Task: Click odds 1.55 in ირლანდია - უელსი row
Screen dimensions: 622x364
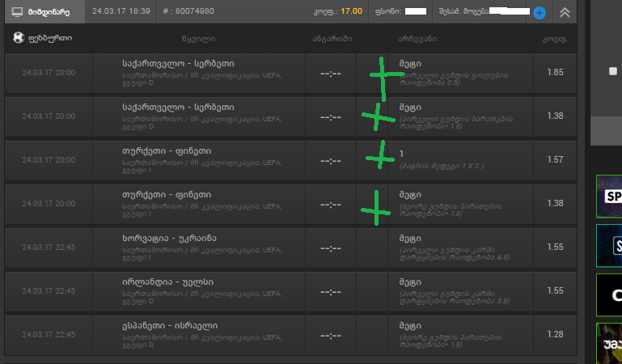Action: 555,290
